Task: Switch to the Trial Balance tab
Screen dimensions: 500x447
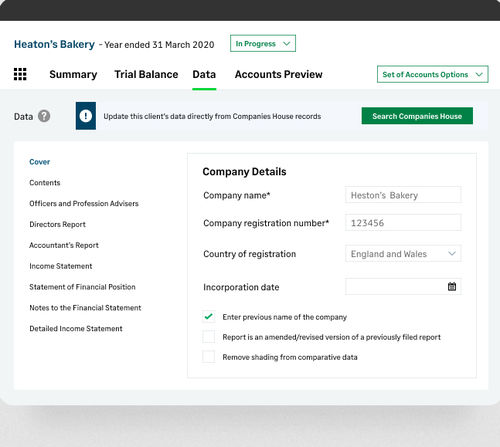Action: 146,74
